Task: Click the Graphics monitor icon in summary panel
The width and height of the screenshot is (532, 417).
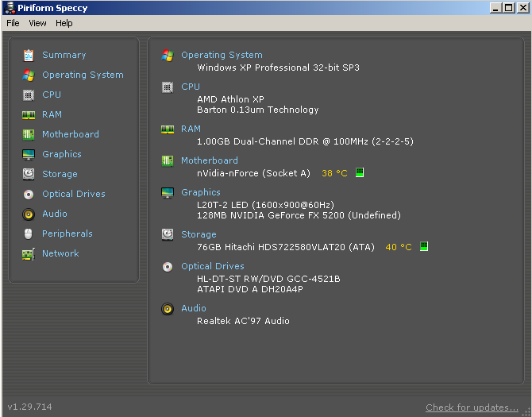Action: tap(168, 192)
